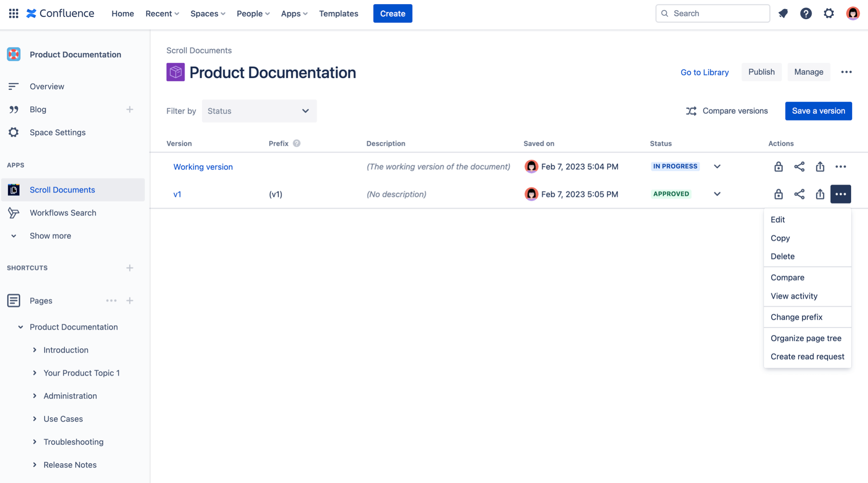Open the help question mark icon
868x483 pixels.
click(x=806, y=13)
